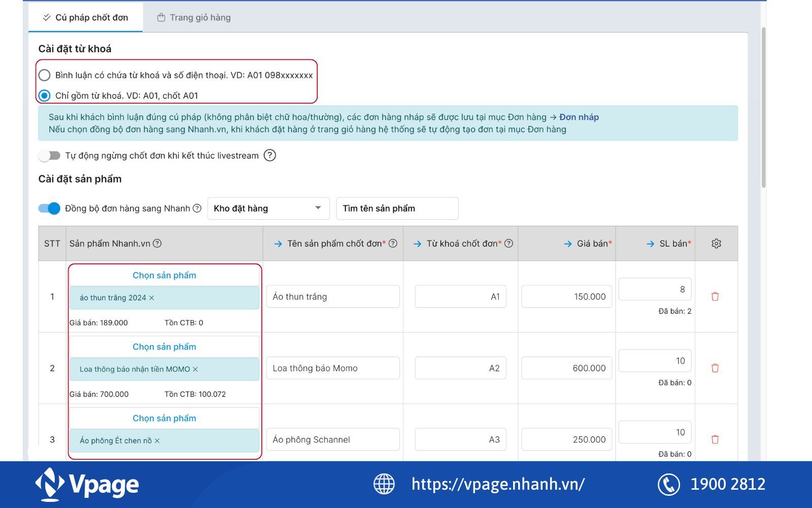Edit the 600.000 price field
The width and height of the screenshot is (812, 508).
[566, 368]
